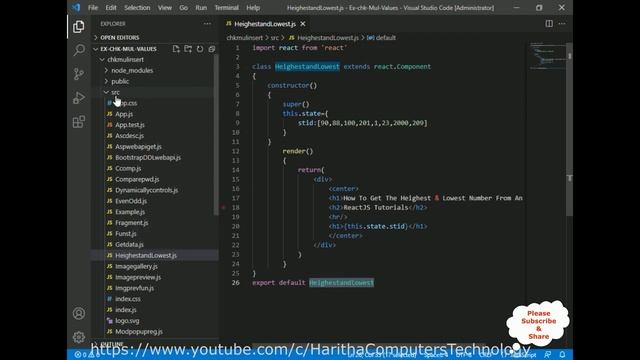Open the Edit menu

(111, 8)
